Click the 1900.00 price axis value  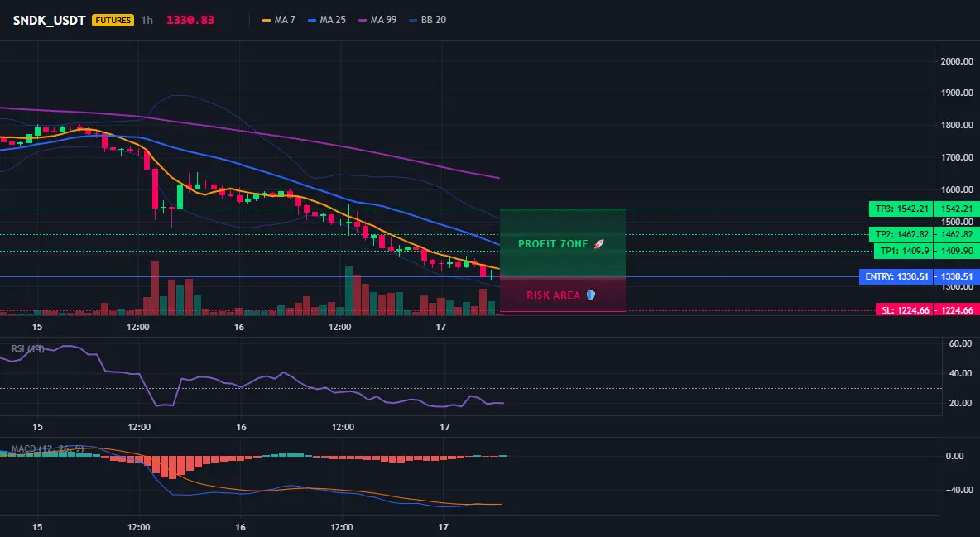[957, 93]
